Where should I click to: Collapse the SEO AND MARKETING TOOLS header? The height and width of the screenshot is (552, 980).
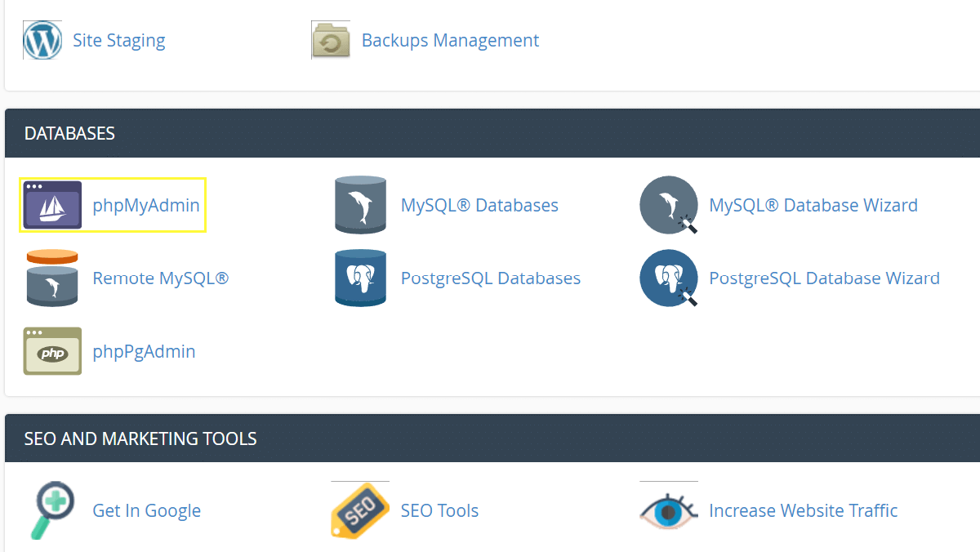(492, 438)
